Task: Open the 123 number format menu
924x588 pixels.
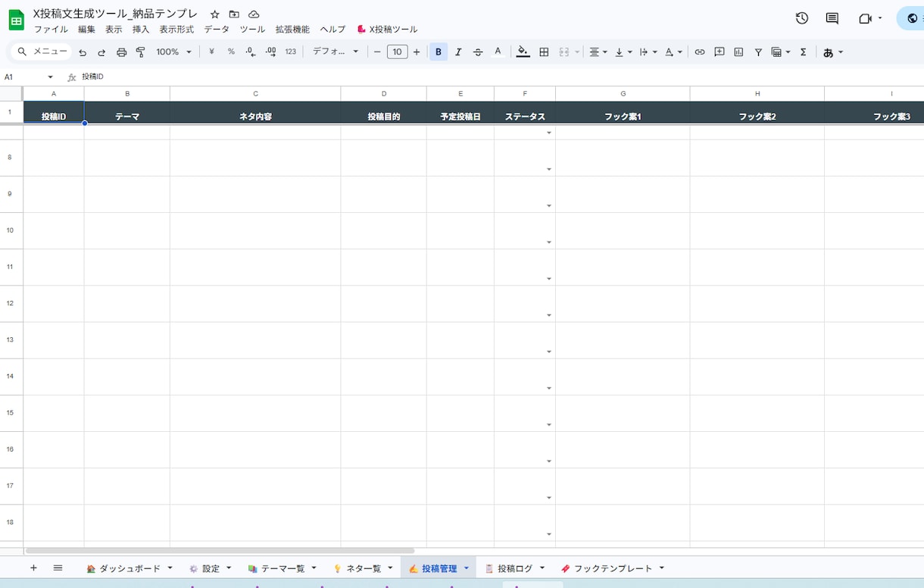Action: (291, 52)
